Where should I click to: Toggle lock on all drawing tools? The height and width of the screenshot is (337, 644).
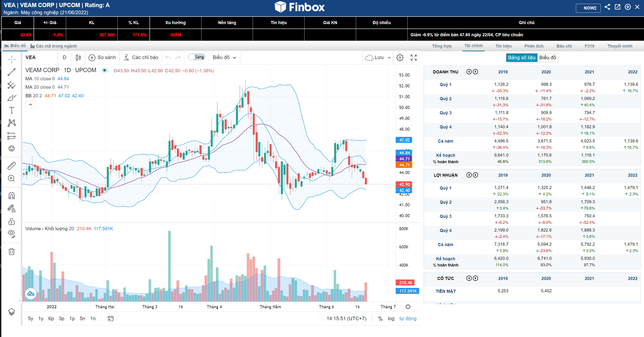pos(11,222)
